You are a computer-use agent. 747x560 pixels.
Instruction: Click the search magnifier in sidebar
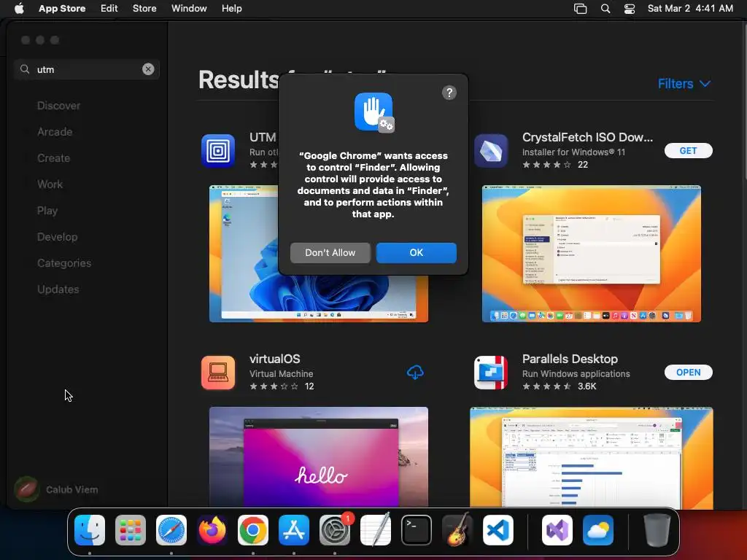click(25, 69)
